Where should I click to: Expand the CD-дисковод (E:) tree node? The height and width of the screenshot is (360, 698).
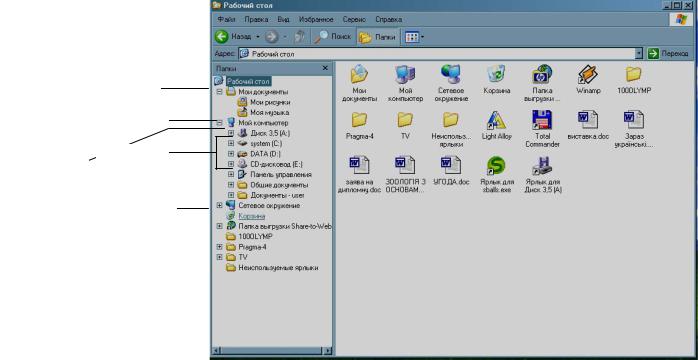[231, 164]
